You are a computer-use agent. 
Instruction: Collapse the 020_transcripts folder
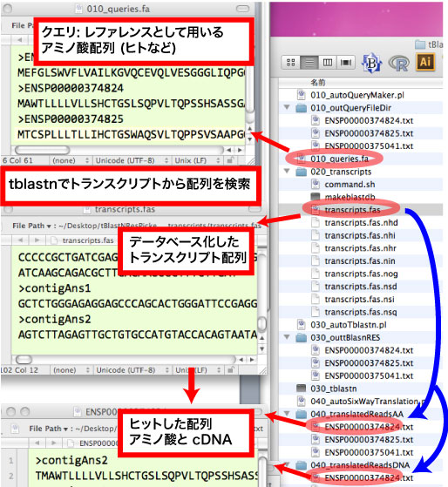(x=287, y=171)
